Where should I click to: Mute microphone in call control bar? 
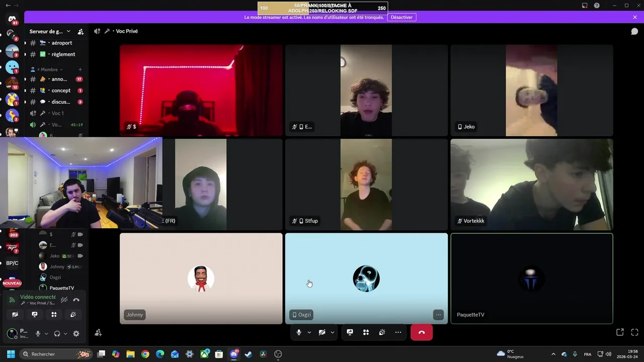pos(299,332)
